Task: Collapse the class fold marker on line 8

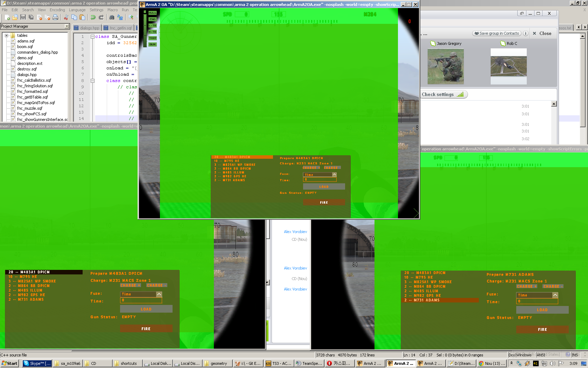Action: (x=92, y=81)
